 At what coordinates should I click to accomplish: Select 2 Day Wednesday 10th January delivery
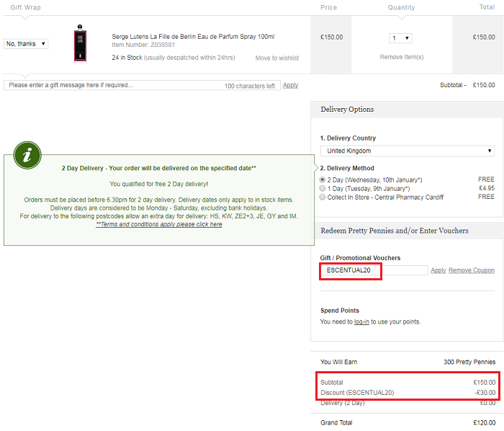click(323, 179)
